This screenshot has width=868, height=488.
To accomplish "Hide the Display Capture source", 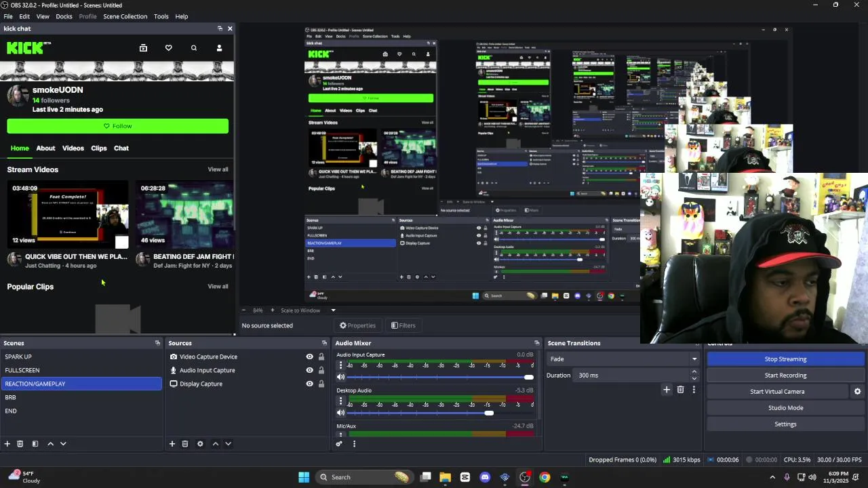I will pyautogui.click(x=310, y=384).
